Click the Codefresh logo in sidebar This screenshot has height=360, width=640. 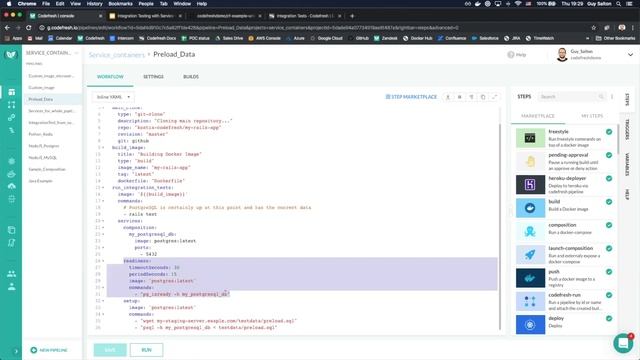click(11, 55)
